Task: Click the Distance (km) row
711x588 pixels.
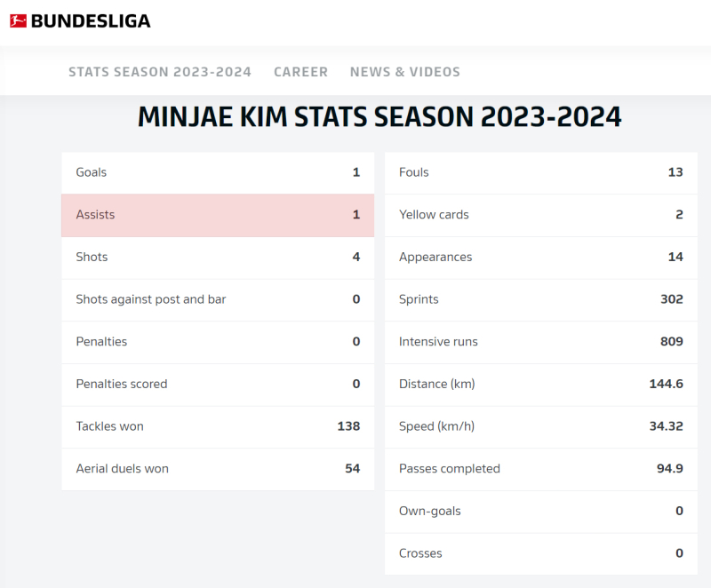Action: (541, 385)
